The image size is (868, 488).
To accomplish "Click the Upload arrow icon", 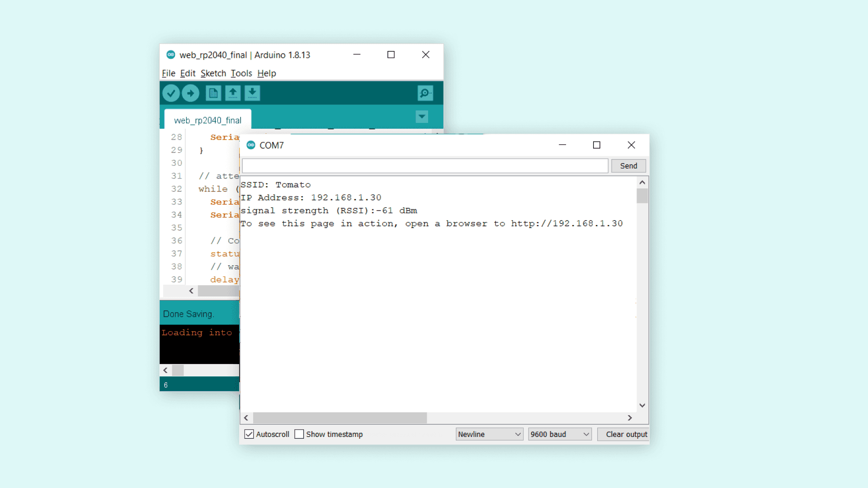I will 190,94.
